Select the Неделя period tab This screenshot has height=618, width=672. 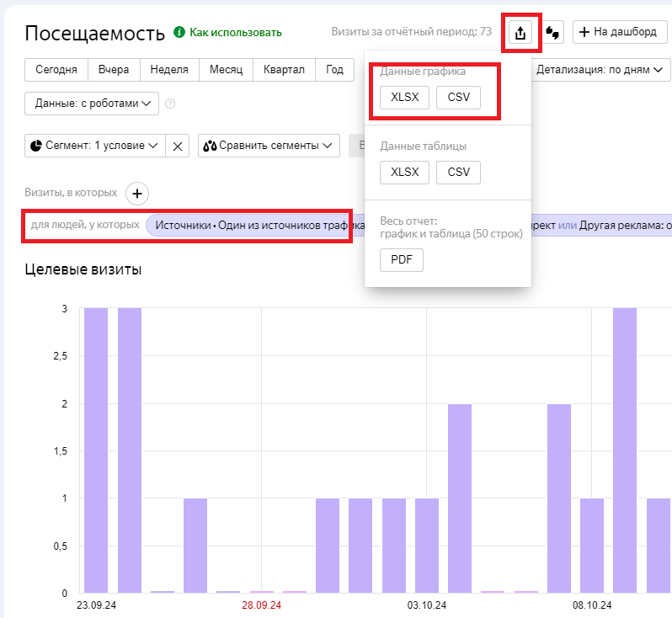[x=169, y=70]
